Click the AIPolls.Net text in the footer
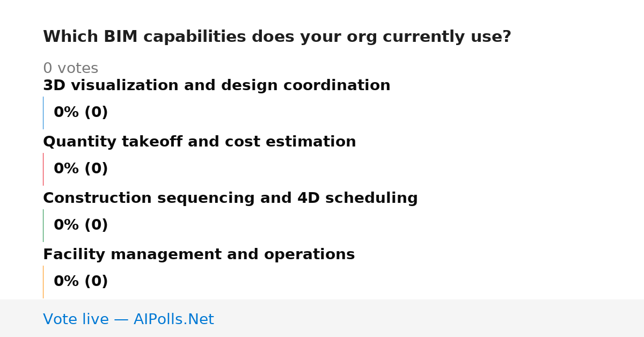This screenshot has width=644, height=337. [173, 320]
